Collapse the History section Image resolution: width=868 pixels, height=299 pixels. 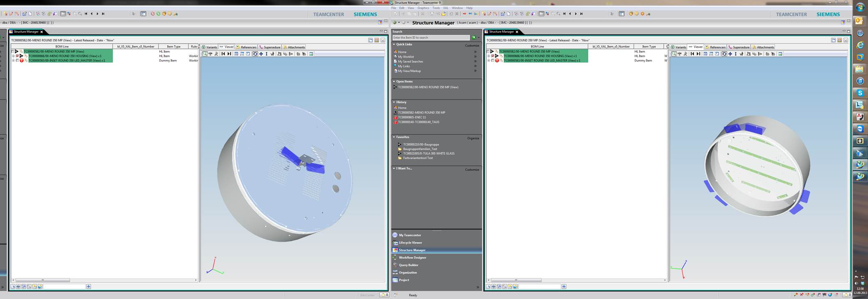pos(394,102)
